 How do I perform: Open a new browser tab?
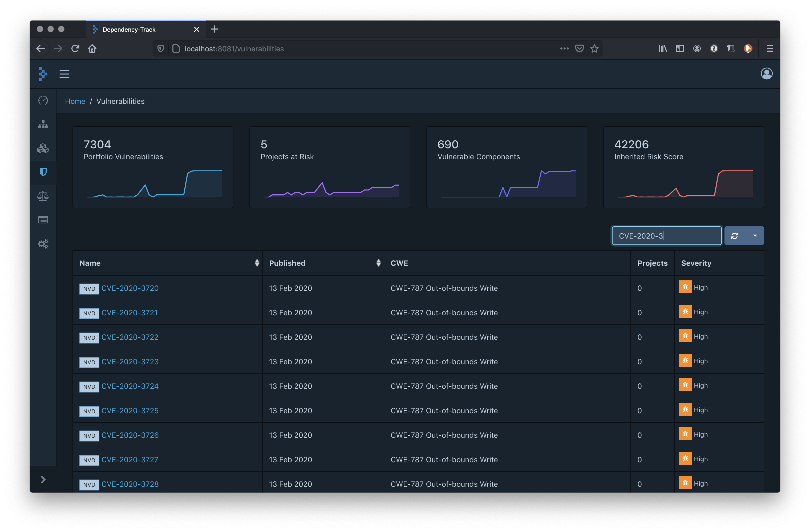click(215, 29)
